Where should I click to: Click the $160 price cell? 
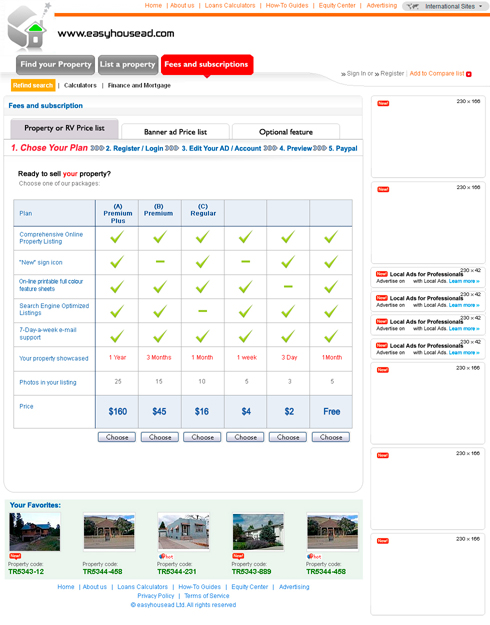[118, 412]
